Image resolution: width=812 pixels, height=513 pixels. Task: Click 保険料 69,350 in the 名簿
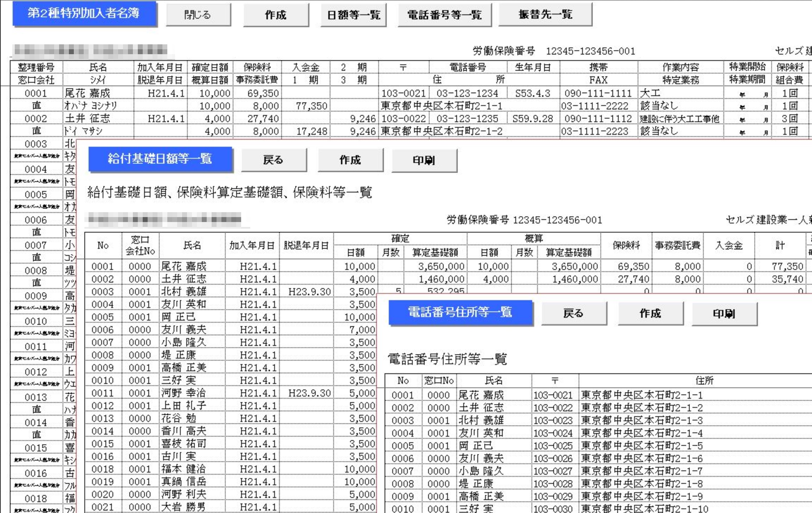[x=263, y=93]
